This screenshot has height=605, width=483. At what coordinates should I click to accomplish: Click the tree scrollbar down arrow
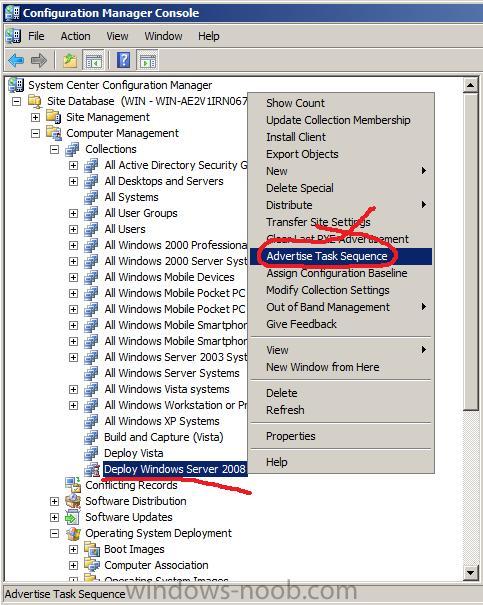pos(471,573)
